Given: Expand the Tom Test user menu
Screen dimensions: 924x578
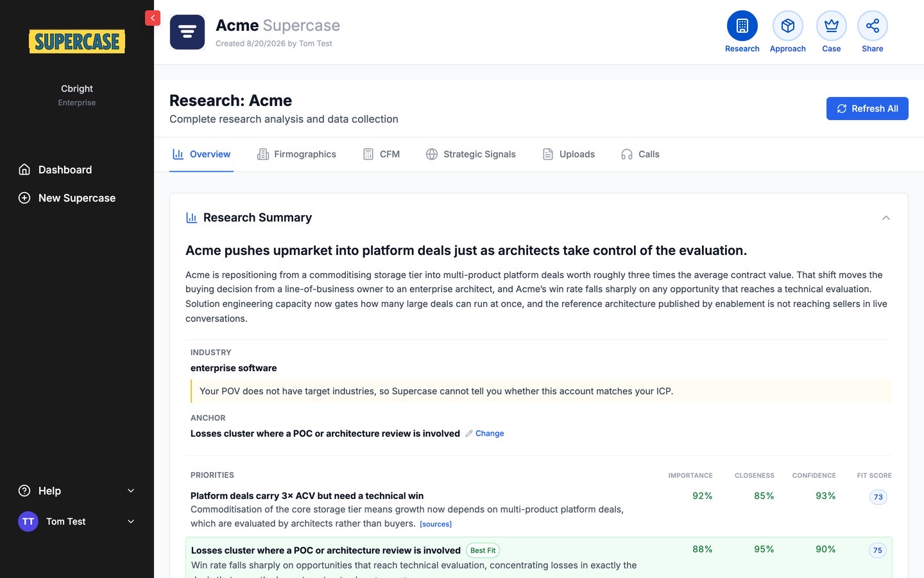Looking at the screenshot, I should [77, 521].
